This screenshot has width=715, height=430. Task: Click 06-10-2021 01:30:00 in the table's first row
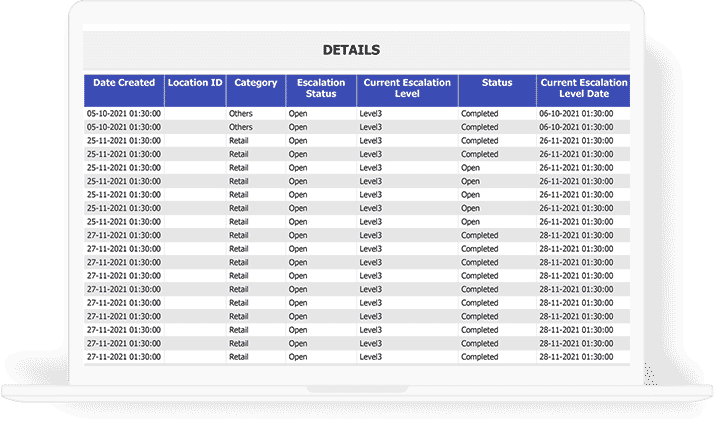[x=576, y=114]
